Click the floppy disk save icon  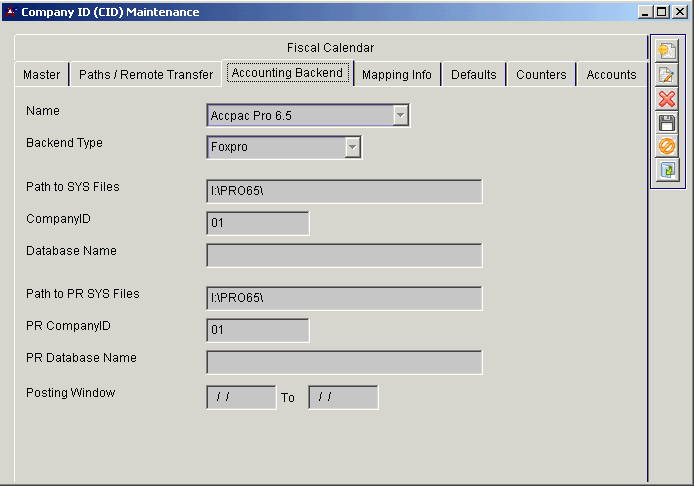click(667, 123)
